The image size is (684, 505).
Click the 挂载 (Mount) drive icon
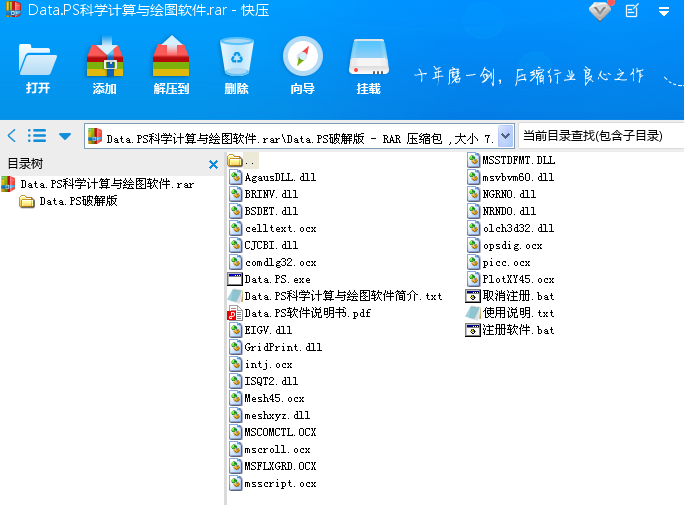point(369,66)
